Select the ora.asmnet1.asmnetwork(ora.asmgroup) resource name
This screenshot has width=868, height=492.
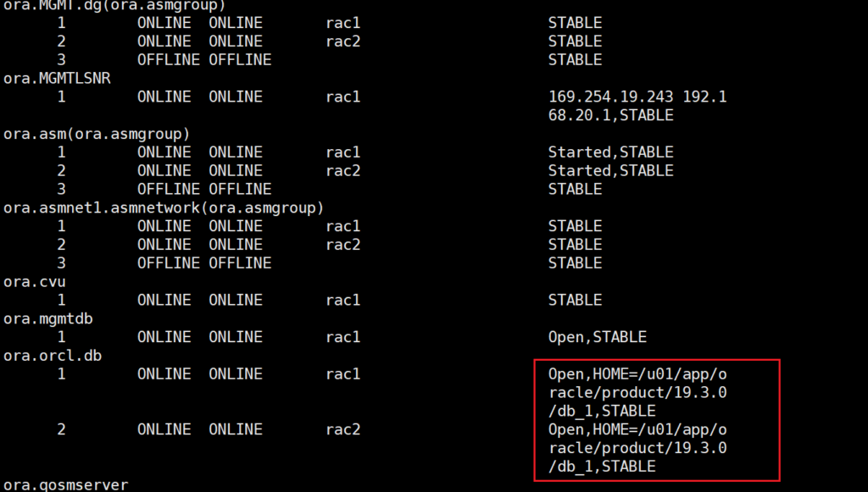[164, 207]
